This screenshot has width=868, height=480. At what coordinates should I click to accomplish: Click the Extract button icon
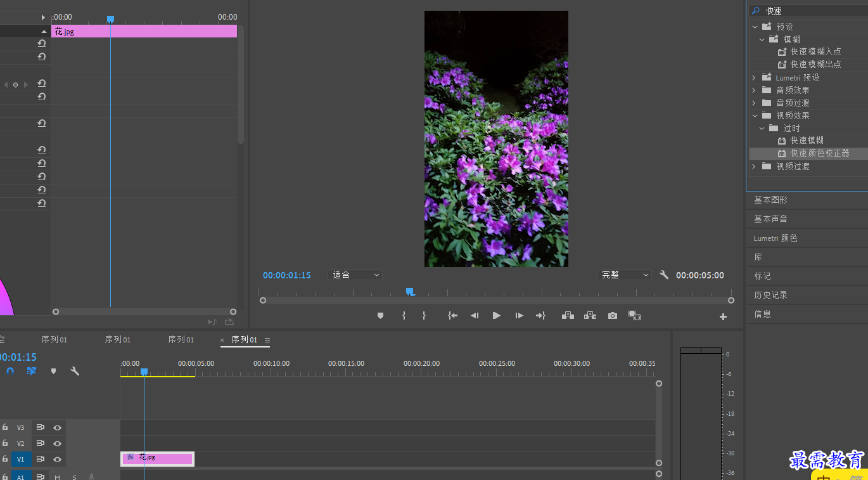590,316
